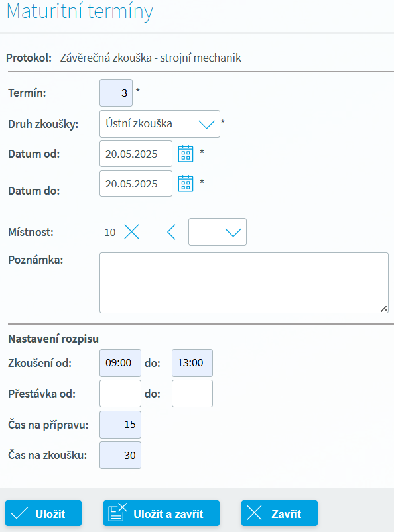The width and height of the screenshot is (394, 532).
Task: Expand the Druh zkoušky dropdown
Action: pos(160,124)
